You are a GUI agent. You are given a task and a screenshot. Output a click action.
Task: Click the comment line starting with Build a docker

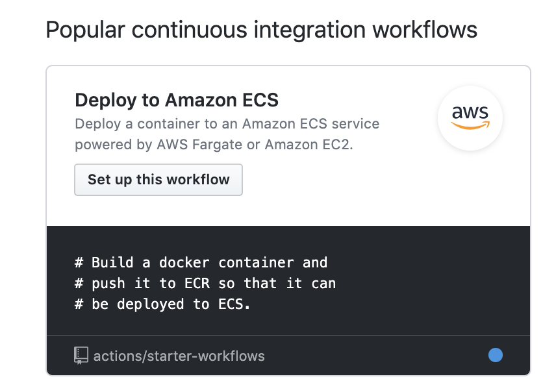coord(201,262)
